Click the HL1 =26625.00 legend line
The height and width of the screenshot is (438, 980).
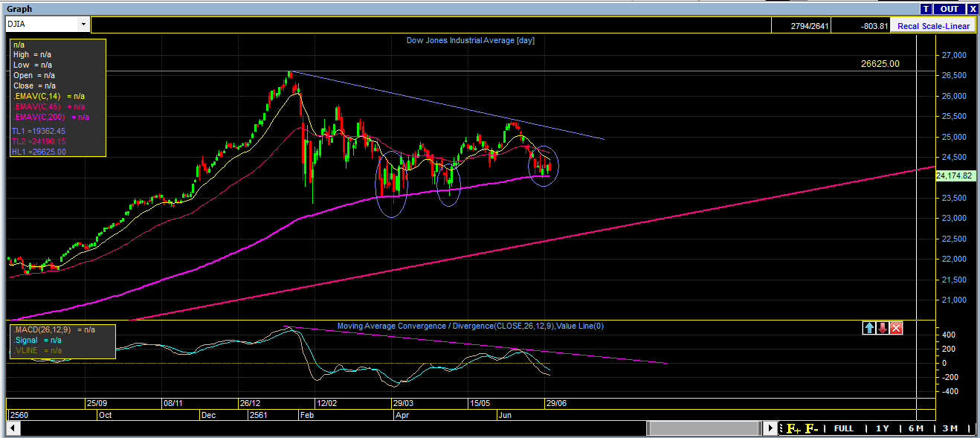click(x=39, y=152)
